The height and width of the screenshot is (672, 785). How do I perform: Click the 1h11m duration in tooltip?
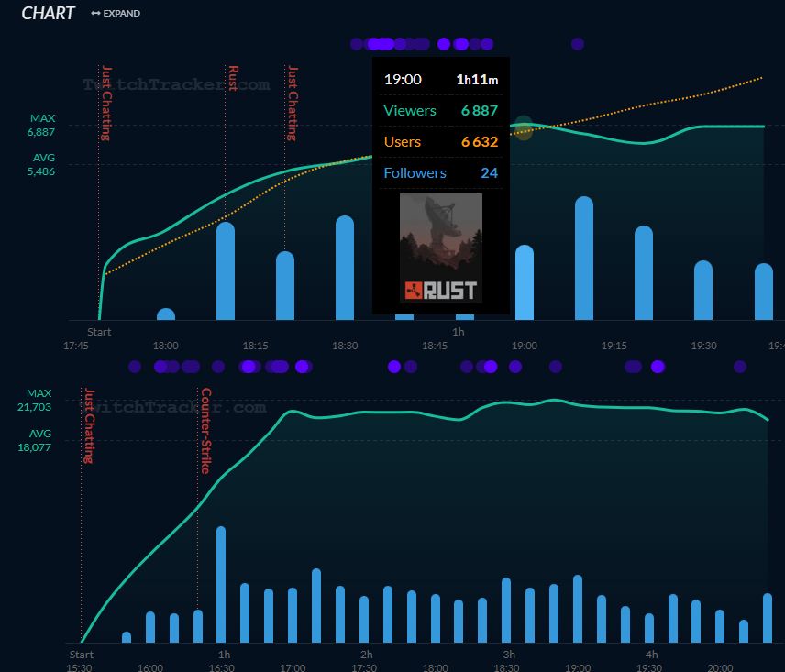pos(477,80)
